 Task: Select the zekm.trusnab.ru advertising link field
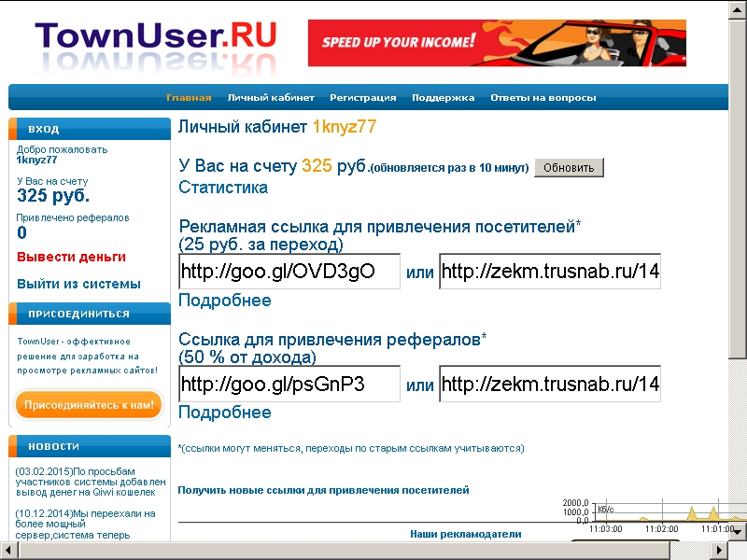click(550, 271)
